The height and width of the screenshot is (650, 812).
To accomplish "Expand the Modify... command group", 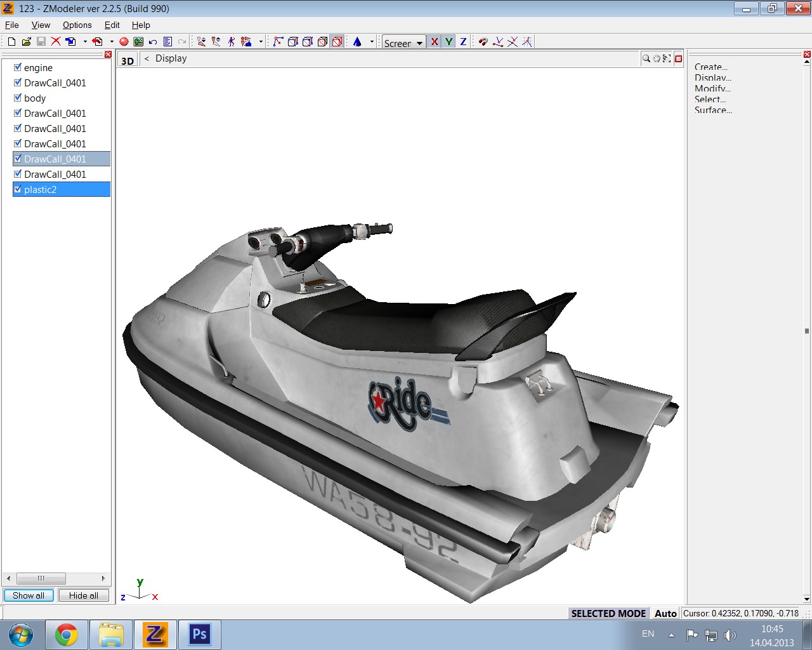I will [x=712, y=88].
